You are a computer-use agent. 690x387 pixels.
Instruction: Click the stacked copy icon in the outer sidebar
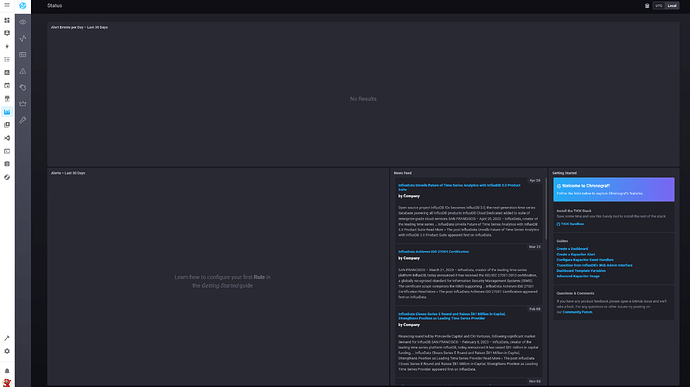point(7,125)
